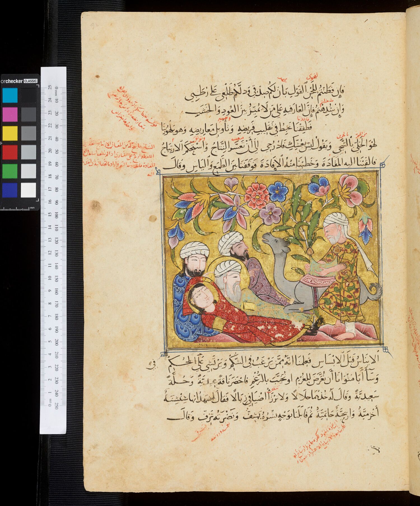Pick the black swatch beside the cyan swatch
This screenshot has height=506, width=420.
click(29, 95)
